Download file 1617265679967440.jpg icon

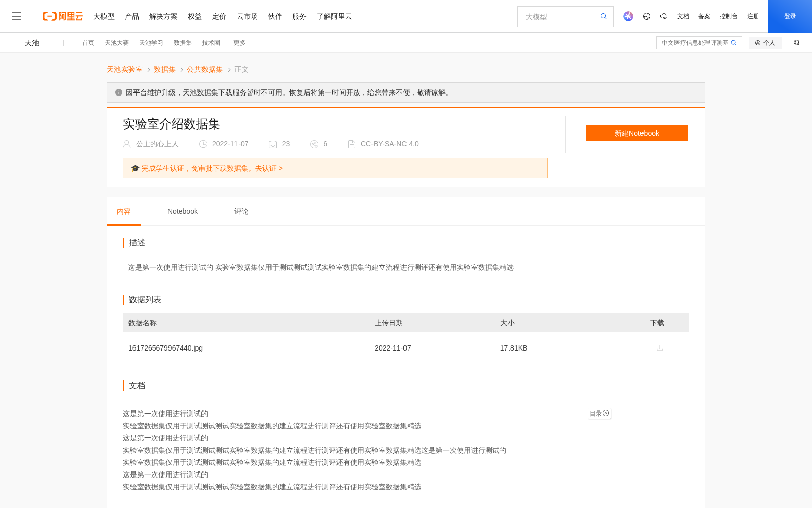(660, 348)
